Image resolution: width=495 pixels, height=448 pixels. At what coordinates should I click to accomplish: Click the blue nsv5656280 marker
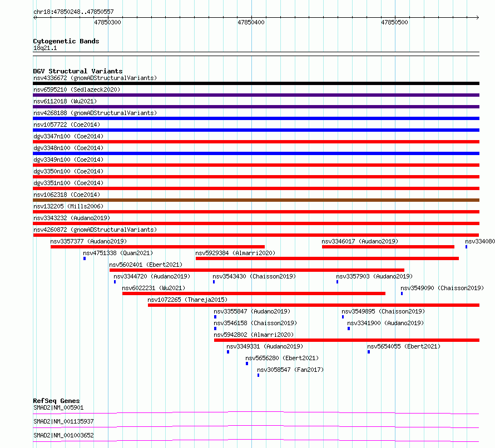point(247,364)
